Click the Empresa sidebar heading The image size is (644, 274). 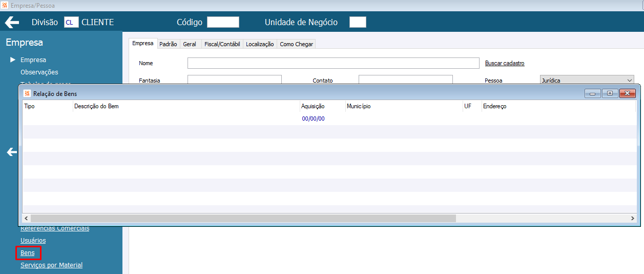pos(25,43)
